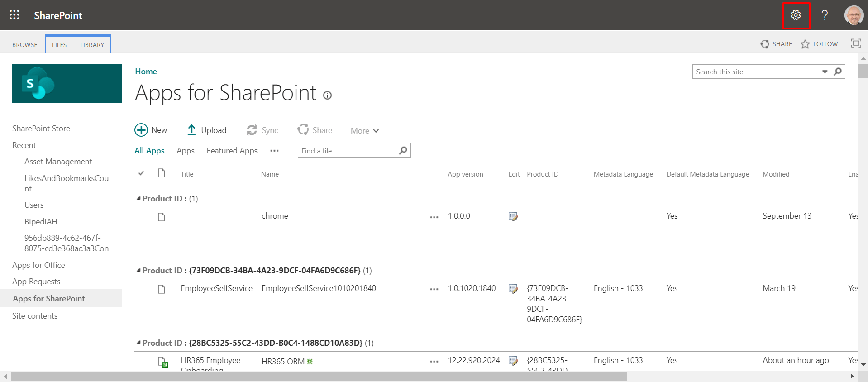Sort by the Name column header

coord(270,174)
